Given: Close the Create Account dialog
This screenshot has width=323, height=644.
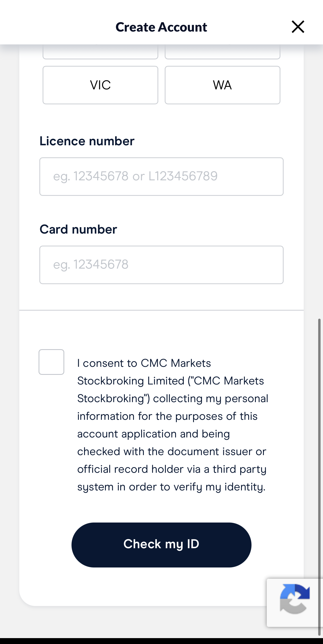Looking at the screenshot, I should tap(298, 27).
